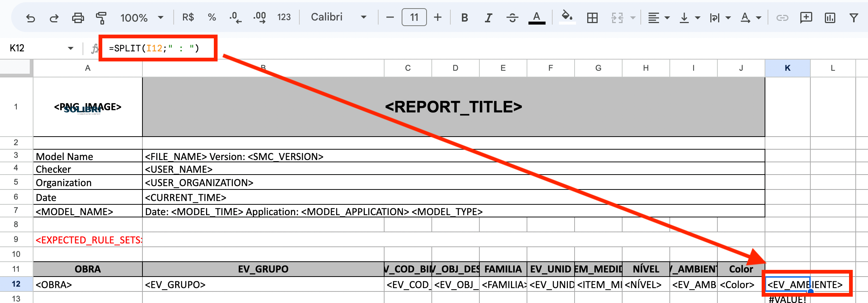Screen dimensions: 868x303
Task: Activate the paint format tool
Action: [x=101, y=17]
